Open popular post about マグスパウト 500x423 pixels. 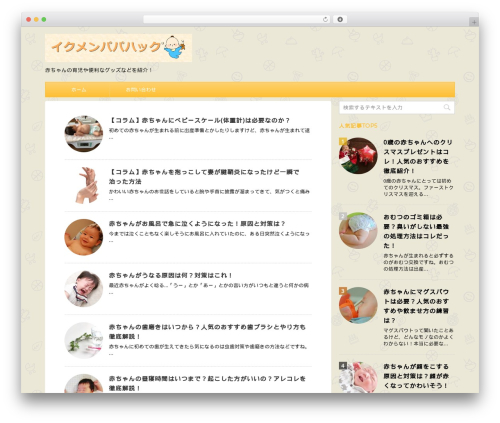coord(416,306)
